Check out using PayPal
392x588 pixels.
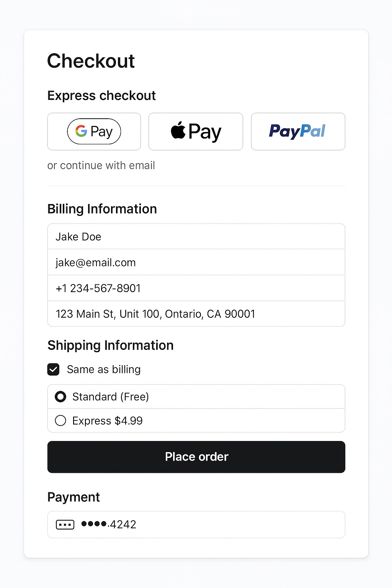(x=298, y=131)
